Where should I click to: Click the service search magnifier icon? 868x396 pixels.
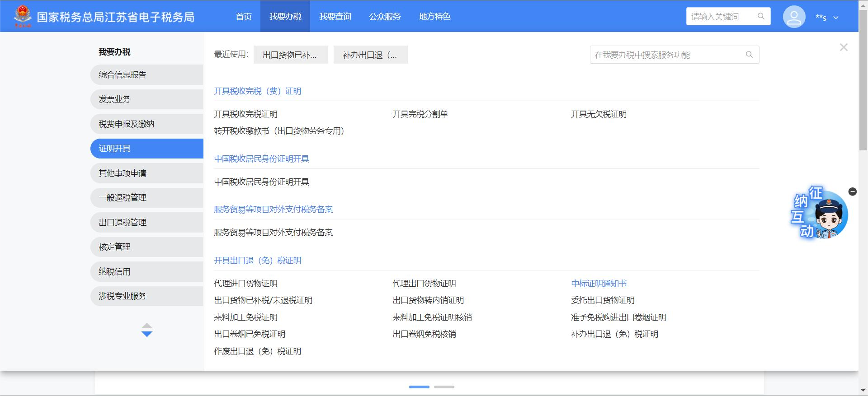749,55
